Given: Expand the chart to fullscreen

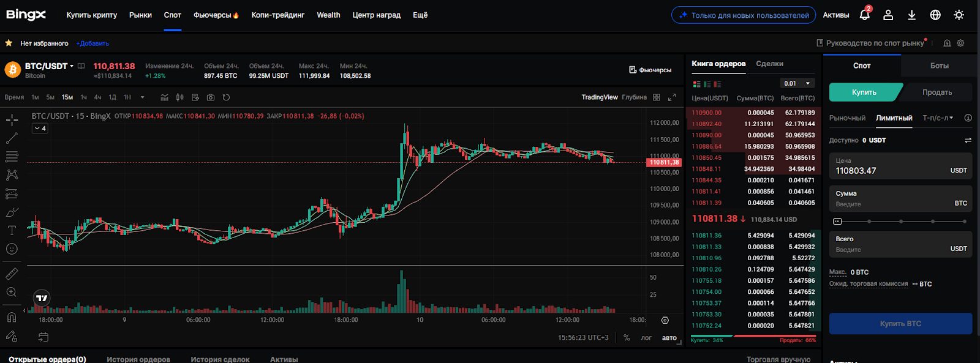Looking at the screenshot, I should coord(672,97).
